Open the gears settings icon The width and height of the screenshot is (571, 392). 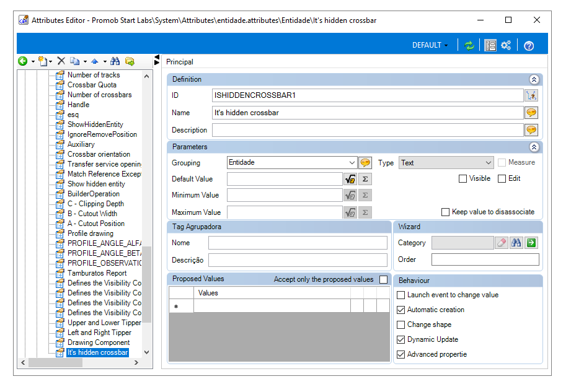(506, 45)
